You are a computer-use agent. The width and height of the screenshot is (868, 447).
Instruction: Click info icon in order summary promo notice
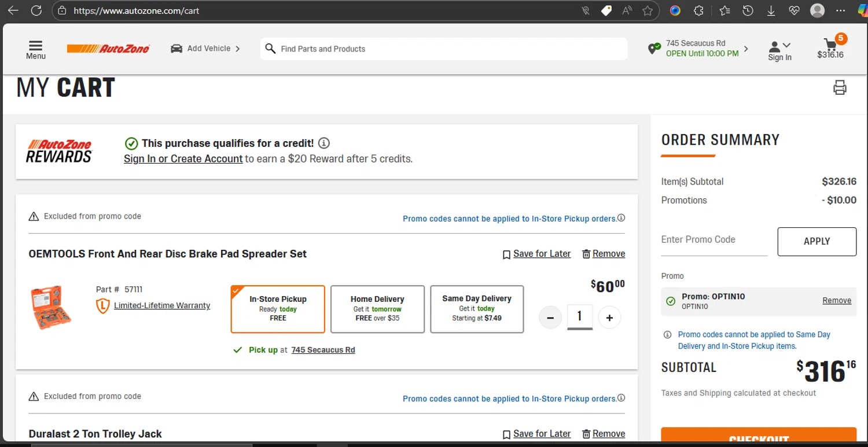click(x=667, y=334)
